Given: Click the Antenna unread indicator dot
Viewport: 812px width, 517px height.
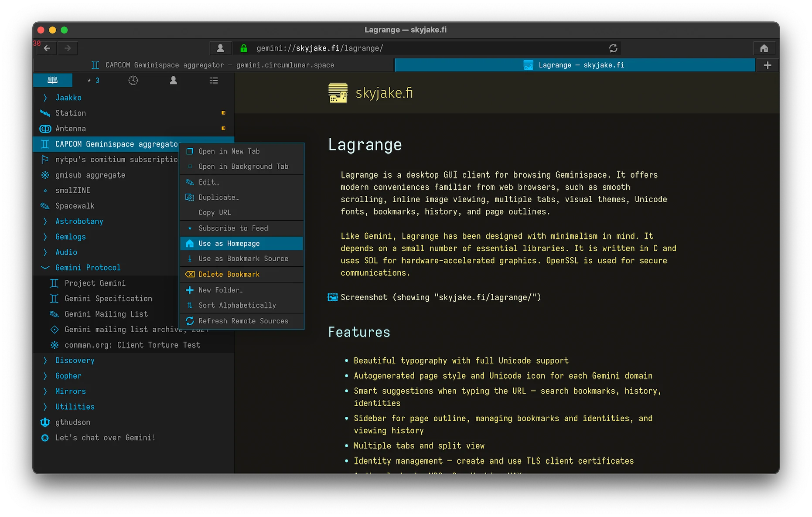Looking at the screenshot, I should click(x=224, y=128).
